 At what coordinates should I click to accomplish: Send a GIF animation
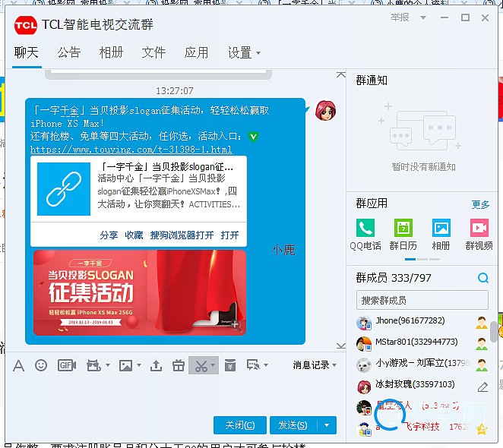pyautogui.click(x=67, y=365)
